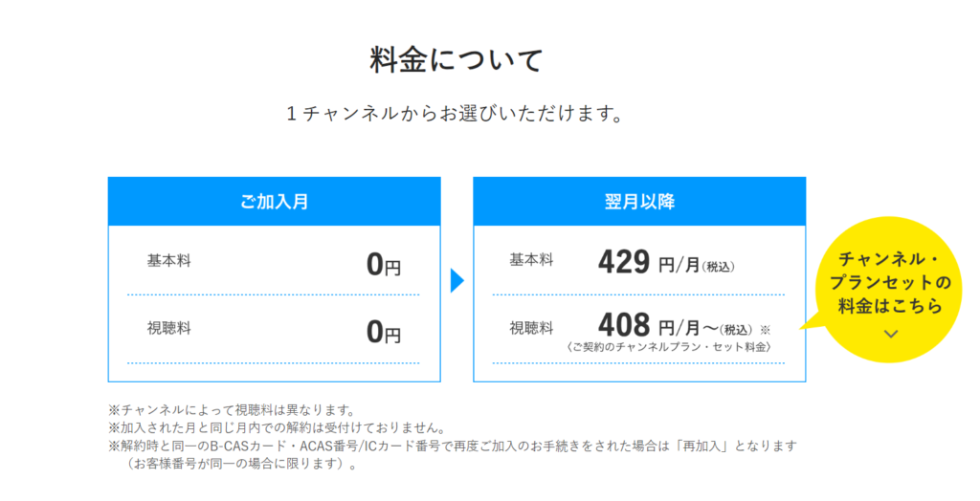Click the 料金について heading

(457, 60)
